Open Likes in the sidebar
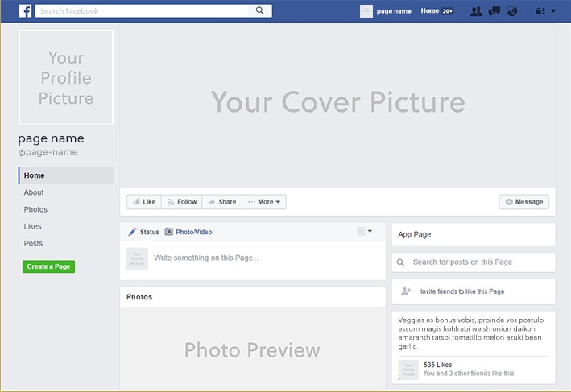The image size is (571, 392). tap(32, 226)
